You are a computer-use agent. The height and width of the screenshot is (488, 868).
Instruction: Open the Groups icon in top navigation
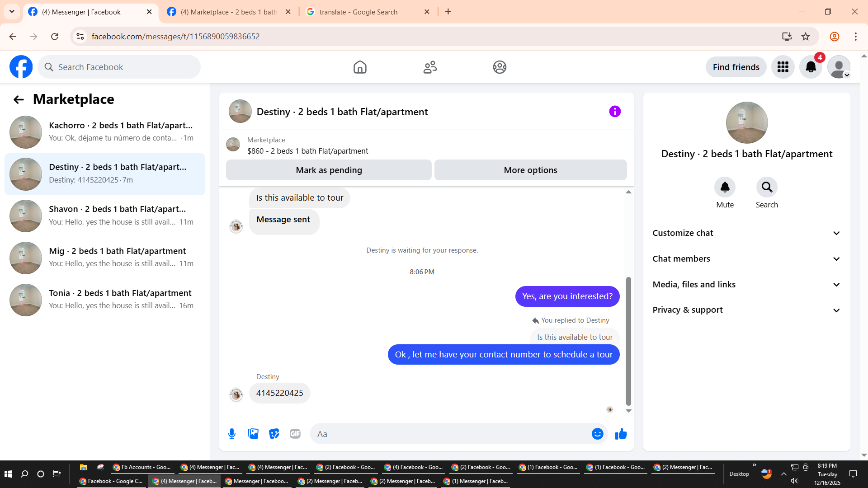[x=500, y=67]
